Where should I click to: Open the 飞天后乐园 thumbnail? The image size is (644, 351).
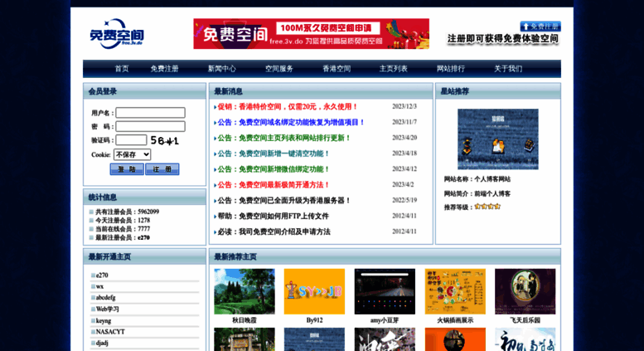(x=525, y=291)
